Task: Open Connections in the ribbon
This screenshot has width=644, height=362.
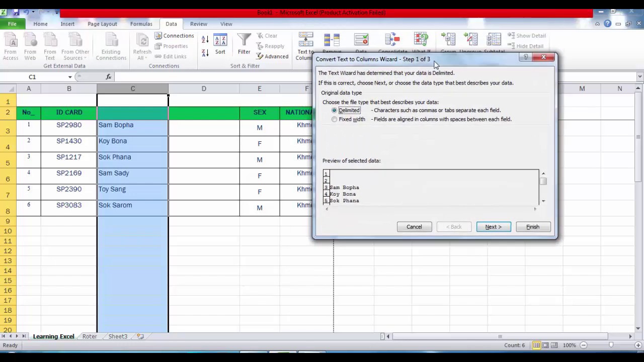Action: [x=174, y=36]
